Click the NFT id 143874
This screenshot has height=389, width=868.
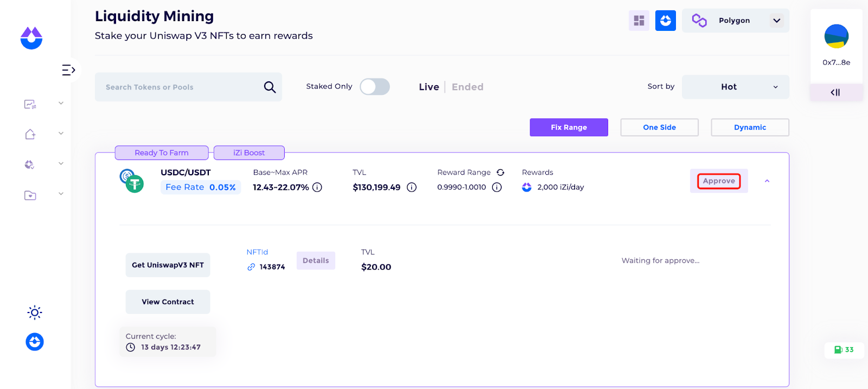tap(272, 267)
